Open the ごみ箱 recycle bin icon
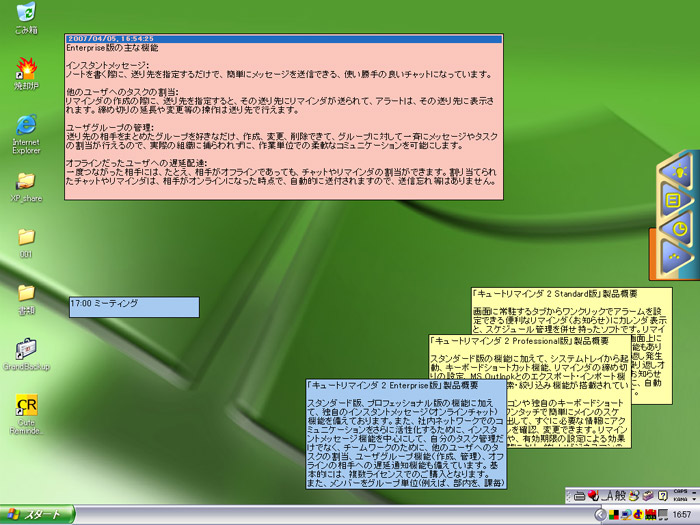The image size is (700, 525). (26, 18)
